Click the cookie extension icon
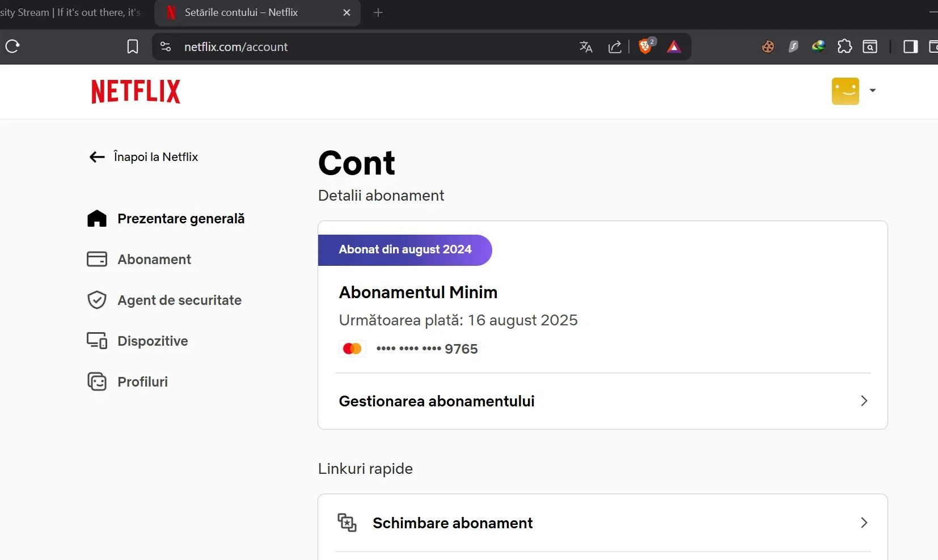 pyautogui.click(x=768, y=46)
